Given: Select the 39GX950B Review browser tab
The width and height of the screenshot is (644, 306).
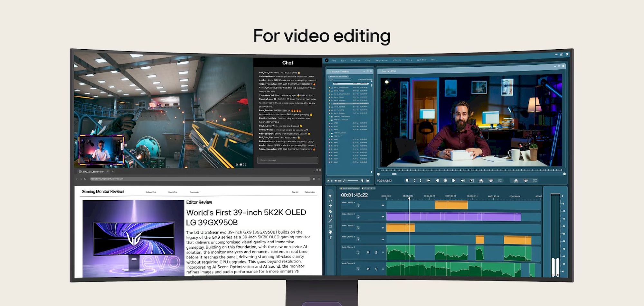Looking at the screenshot, I should click(x=93, y=172).
